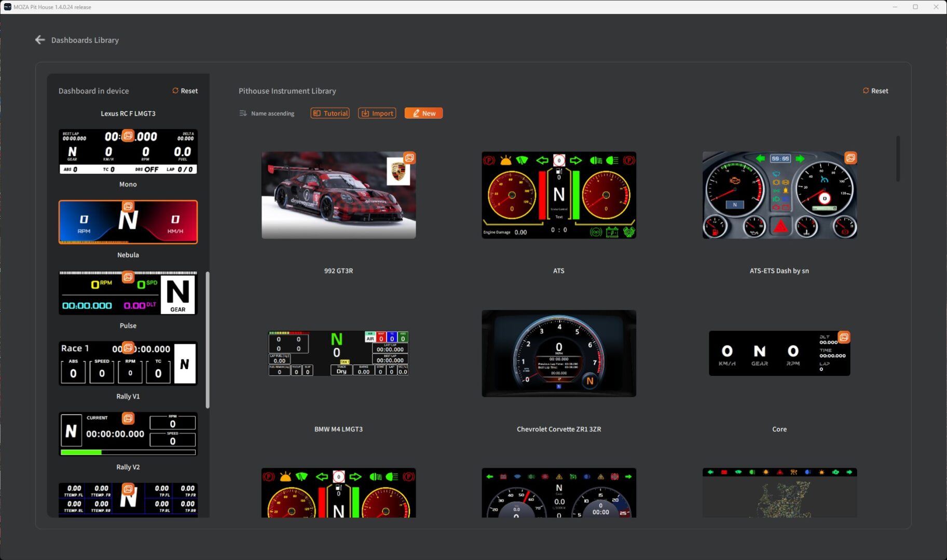Screen dimensions: 947x560
Task: Click the MOZA Pit House title bar icon
Action: pyautogui.click(x=7, y=7)
